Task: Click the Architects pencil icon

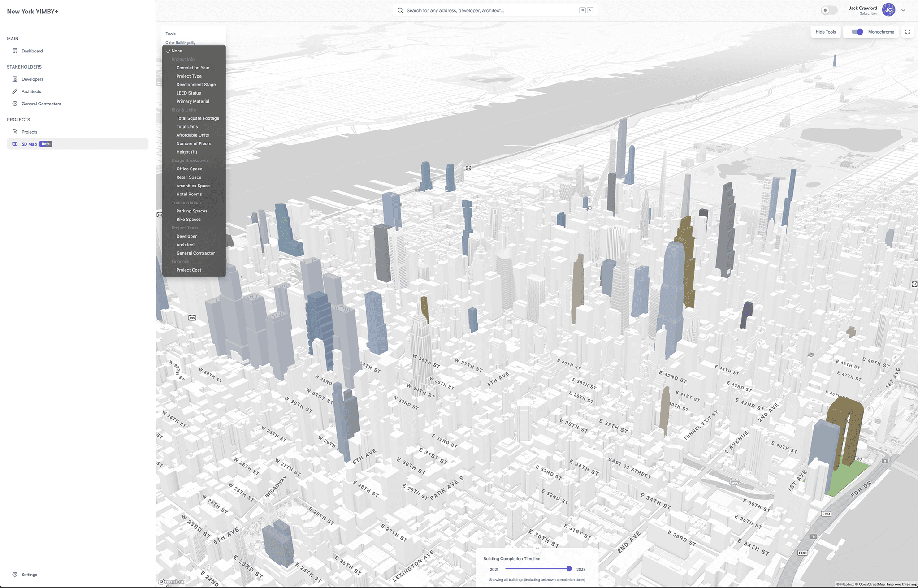Action: pos(15,91)
